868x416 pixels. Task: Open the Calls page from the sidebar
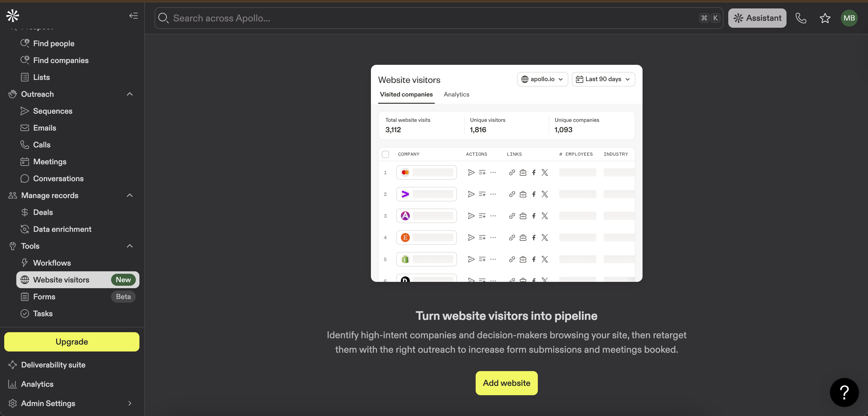tap(41, 144)
